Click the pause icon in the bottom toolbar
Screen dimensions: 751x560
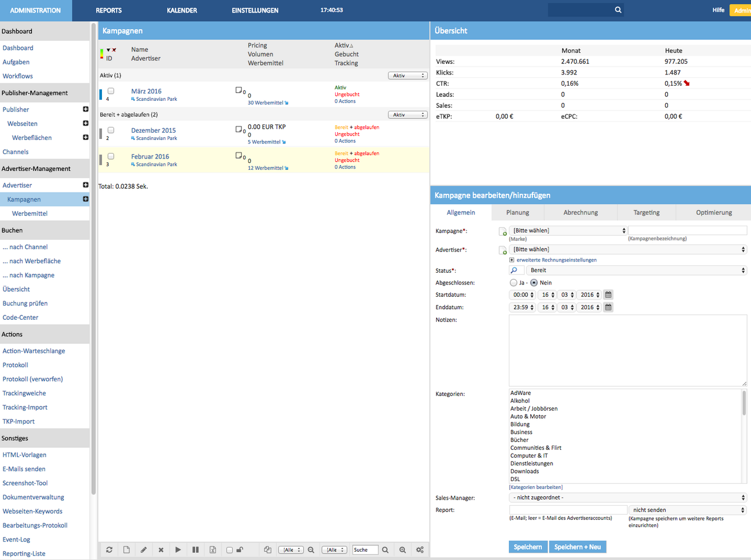(x=196, y=550)
